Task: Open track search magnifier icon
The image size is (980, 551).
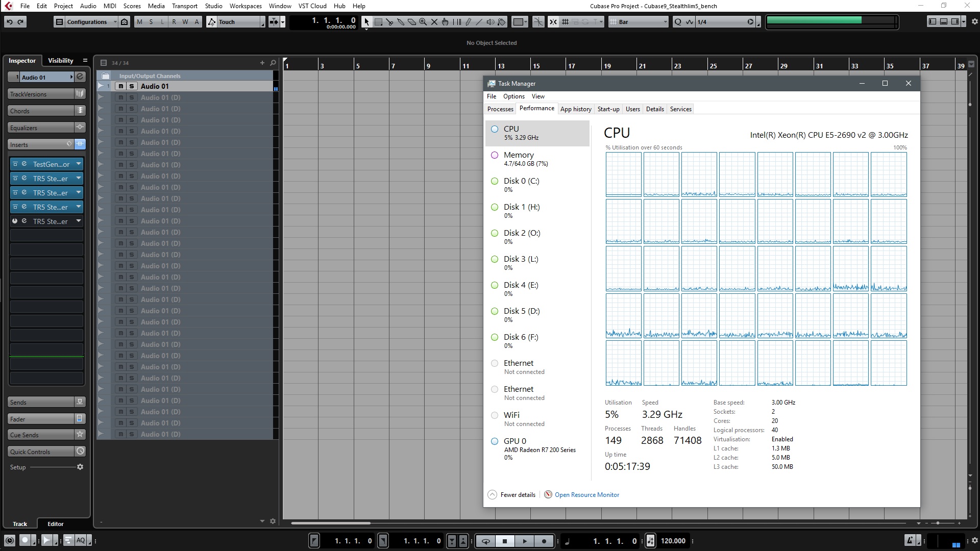Action: [273, 63]
